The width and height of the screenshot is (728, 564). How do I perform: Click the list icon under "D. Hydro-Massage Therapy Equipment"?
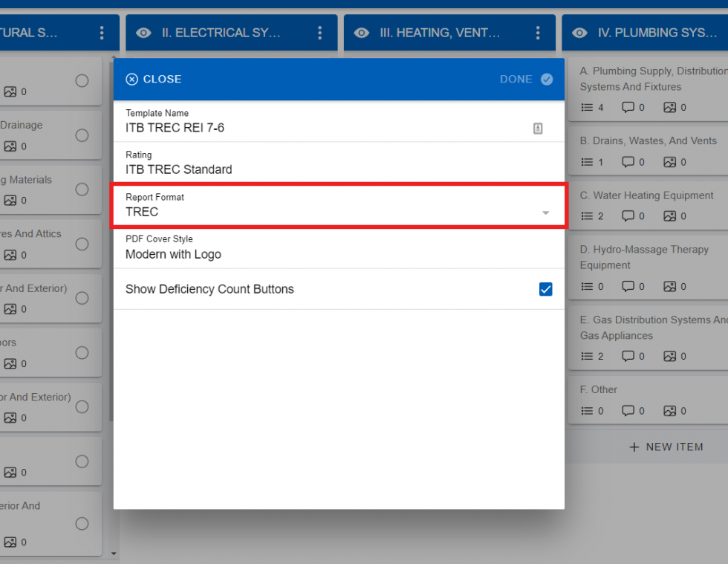(x=586, y=286)
